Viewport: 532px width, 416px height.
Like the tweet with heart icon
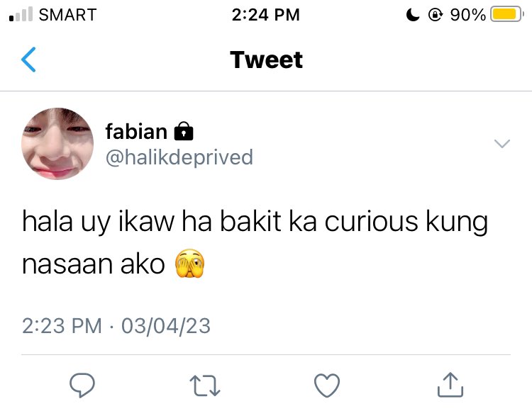point(327,386)
